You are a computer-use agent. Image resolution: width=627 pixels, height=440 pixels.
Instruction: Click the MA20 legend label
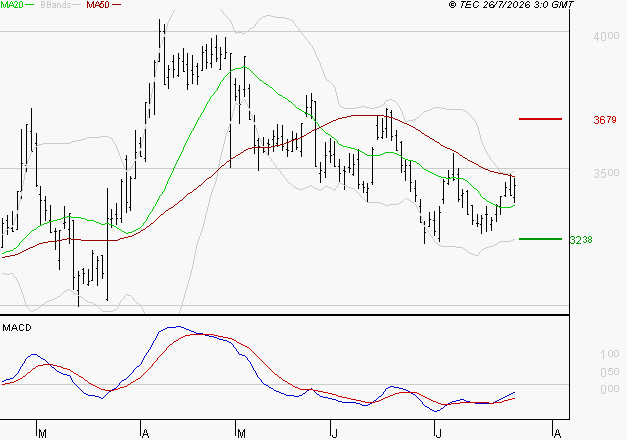[12, 5]
